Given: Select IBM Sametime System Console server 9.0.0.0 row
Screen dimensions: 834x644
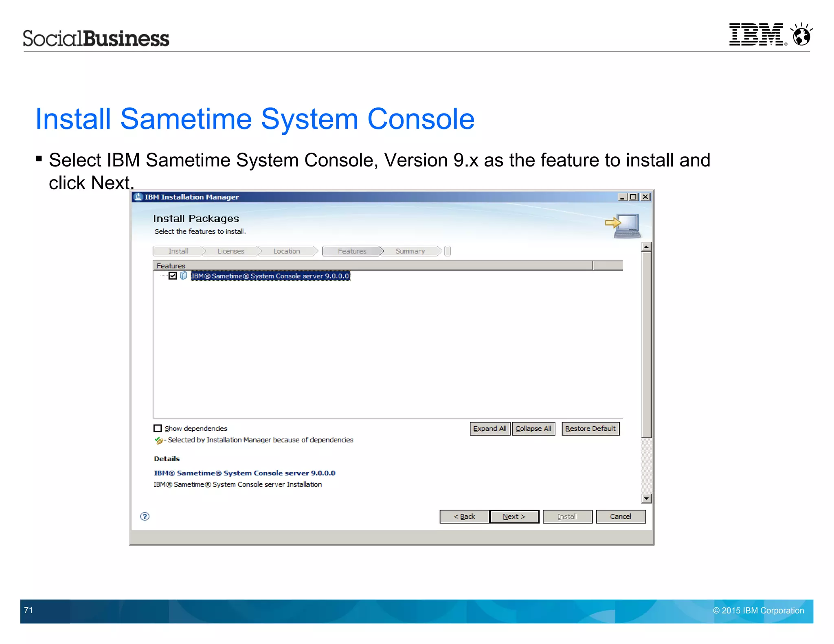Looking at the screenshot, I should click(270, 276).
